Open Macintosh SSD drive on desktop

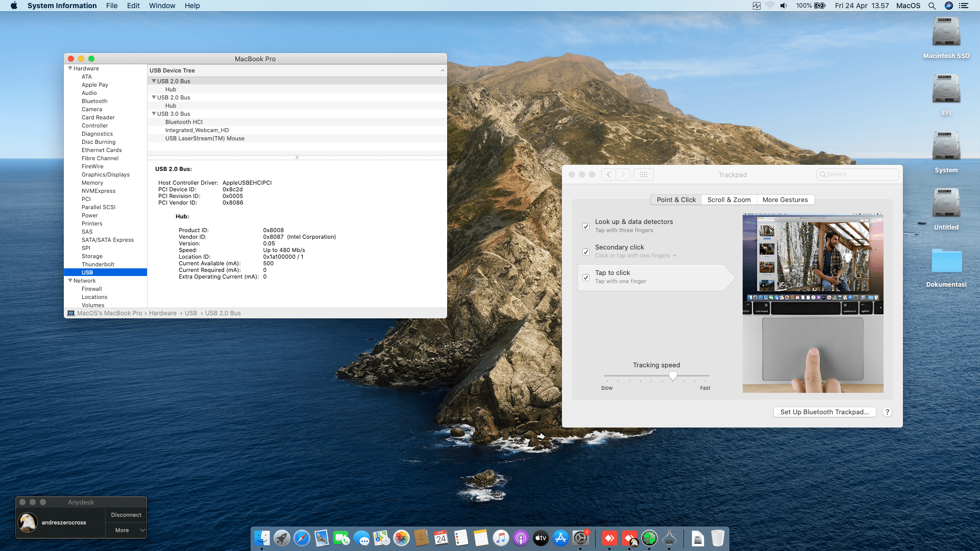pyautogui.click(x=946, y=32)
